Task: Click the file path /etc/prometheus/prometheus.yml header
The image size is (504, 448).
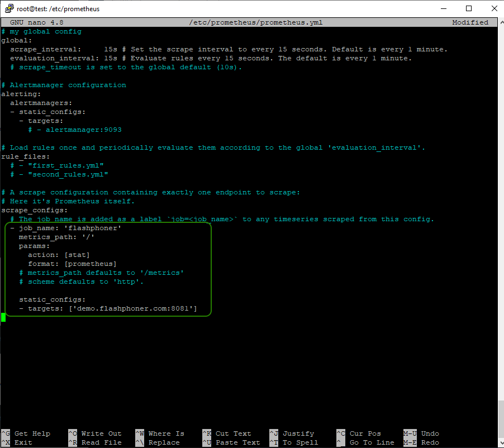Action: pyautogui.click(x=255, y=22)
